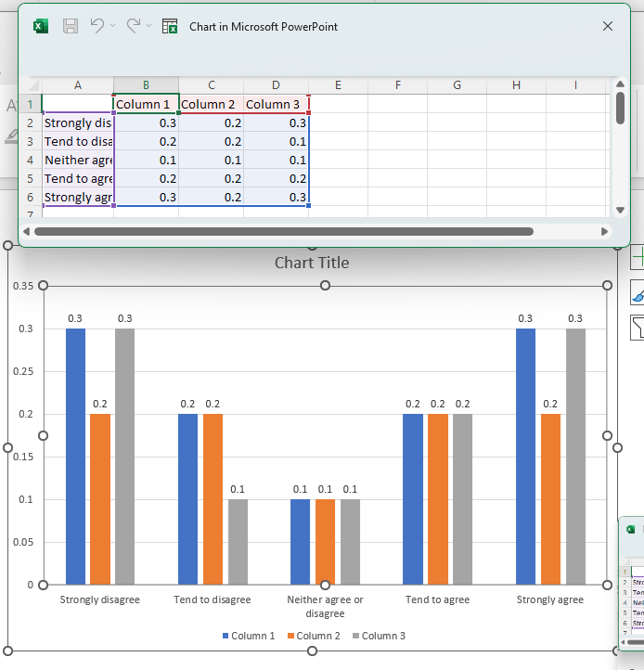The width and height of the screenshot is (644, 670).
Task: Select column B header in spreadsheet
Action: pyautogui.click(x=146, y=85)
